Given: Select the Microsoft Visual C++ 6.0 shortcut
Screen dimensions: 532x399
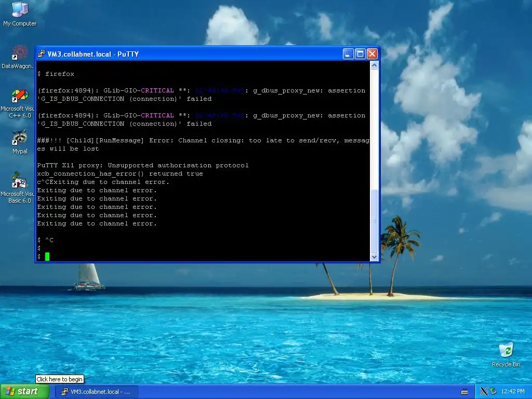Looking at the screenshot, I should [x=19, y=104].
